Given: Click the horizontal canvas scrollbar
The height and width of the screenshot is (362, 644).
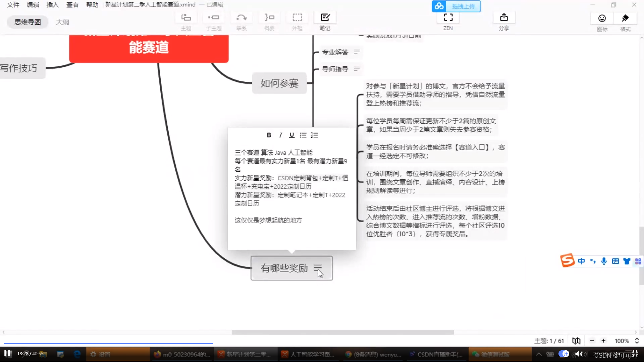Looking at the screenshot, I should point(343,332).
